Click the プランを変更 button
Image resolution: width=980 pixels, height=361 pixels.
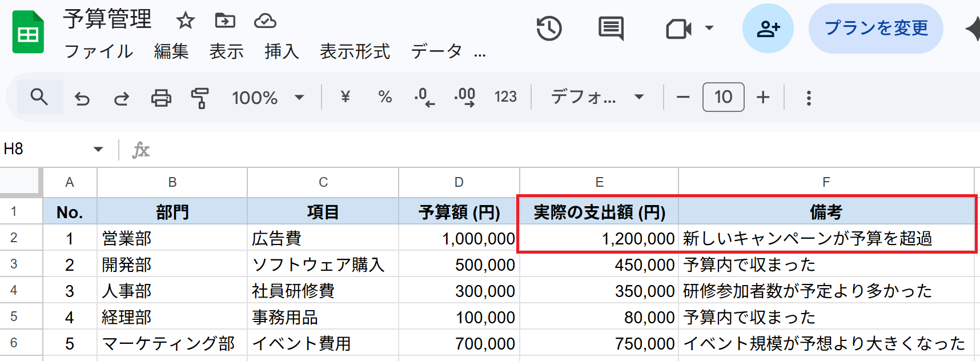(876, 29)
